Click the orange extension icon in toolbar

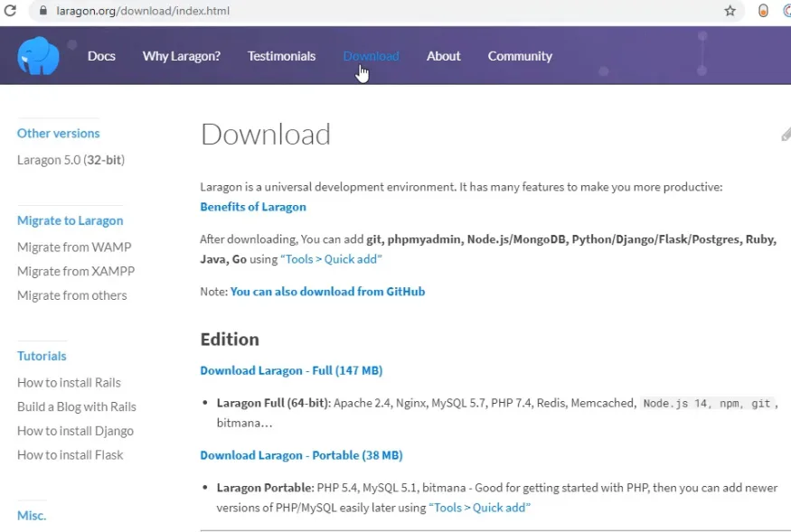point(763,11)
